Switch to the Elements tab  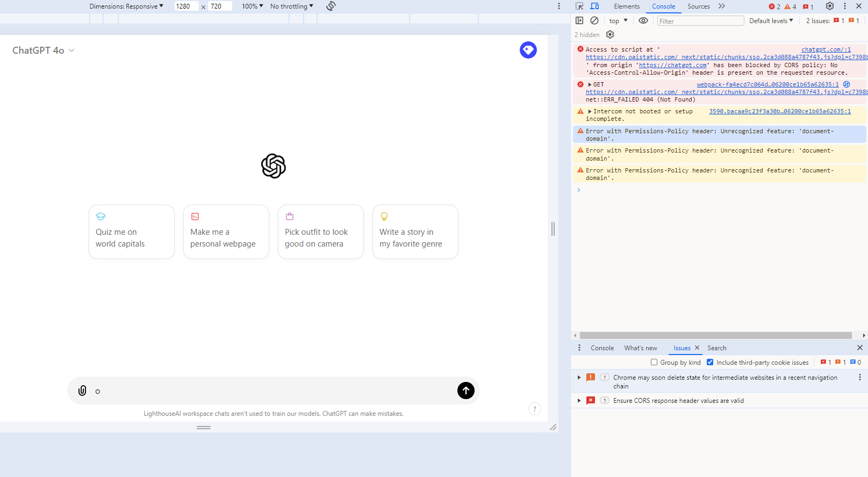(x=627, y=6)
